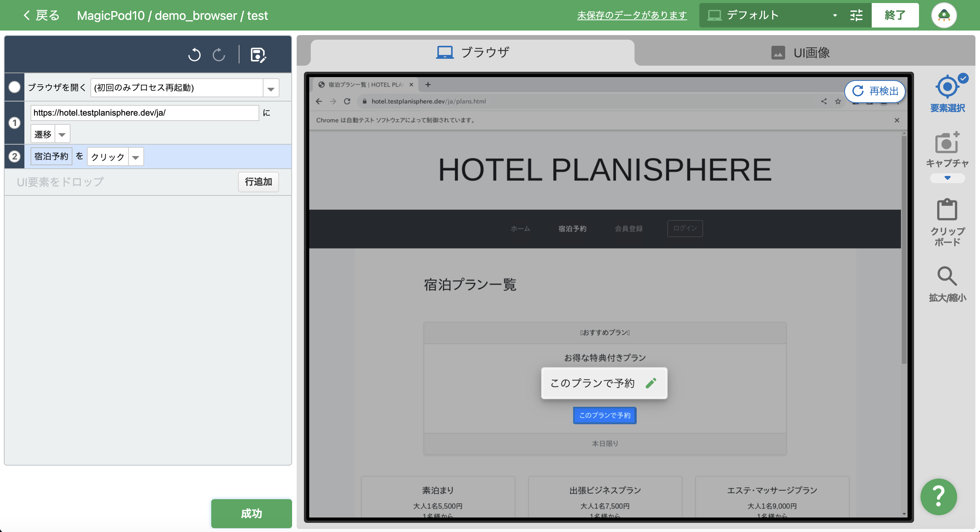Click the 出張ビジネスプラン card title
980x532 pixels.
[605, 490]
